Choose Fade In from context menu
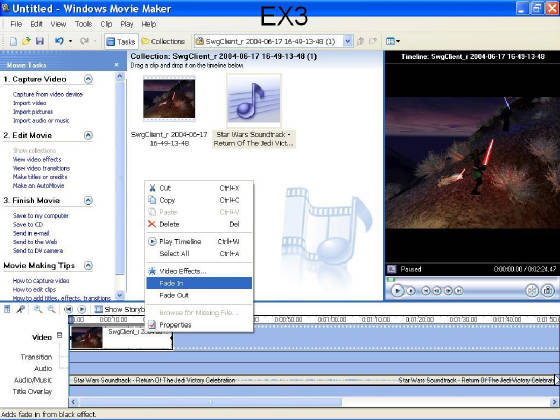Screen dimensions: 560x420 point(199,283)
